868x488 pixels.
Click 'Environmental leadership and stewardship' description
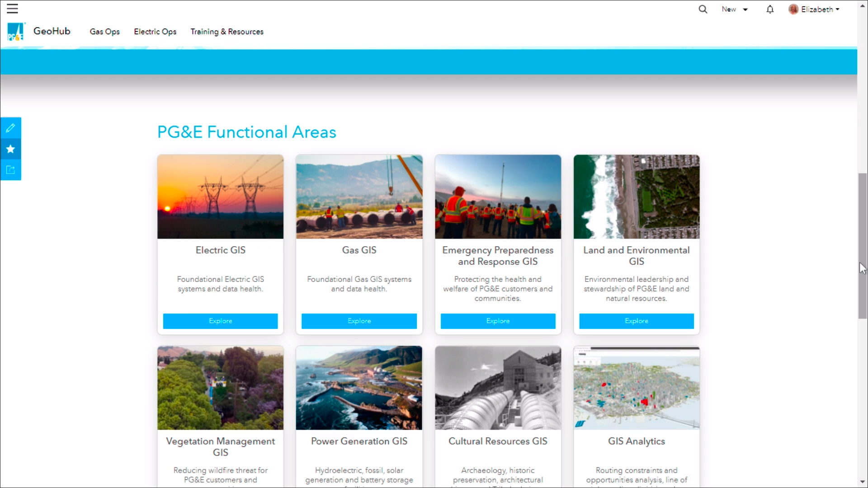click(x=637, y=289)
